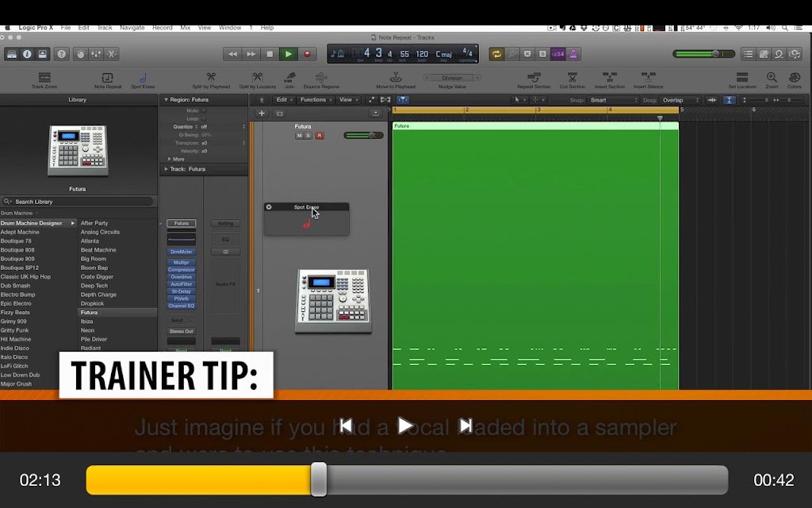Open the List Editors button
812x508 pixels.
tap(749, 54)
